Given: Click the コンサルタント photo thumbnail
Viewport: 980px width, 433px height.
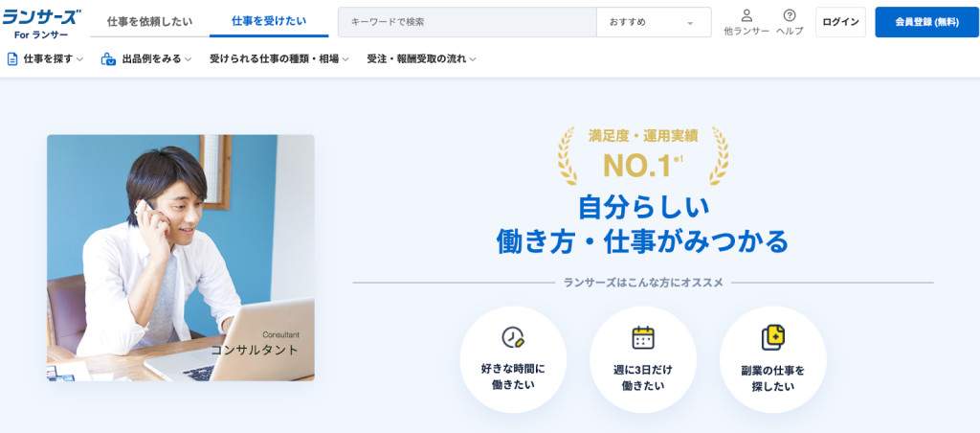Looking at the screenshot, I should (x=181, y=258).
